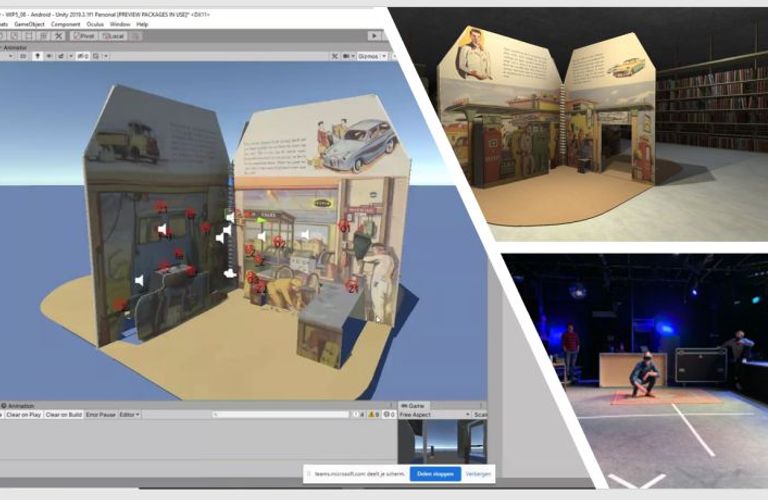Open the Console panel options menu
Viewport: 768px width, 500px height.
coord(391,405)
